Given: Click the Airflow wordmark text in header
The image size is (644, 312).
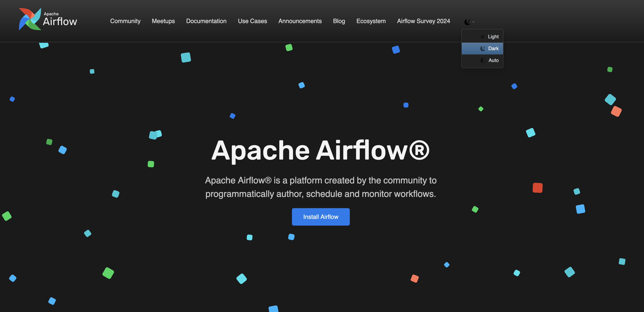Looking at the screenshot, I should tap(60, 21).
